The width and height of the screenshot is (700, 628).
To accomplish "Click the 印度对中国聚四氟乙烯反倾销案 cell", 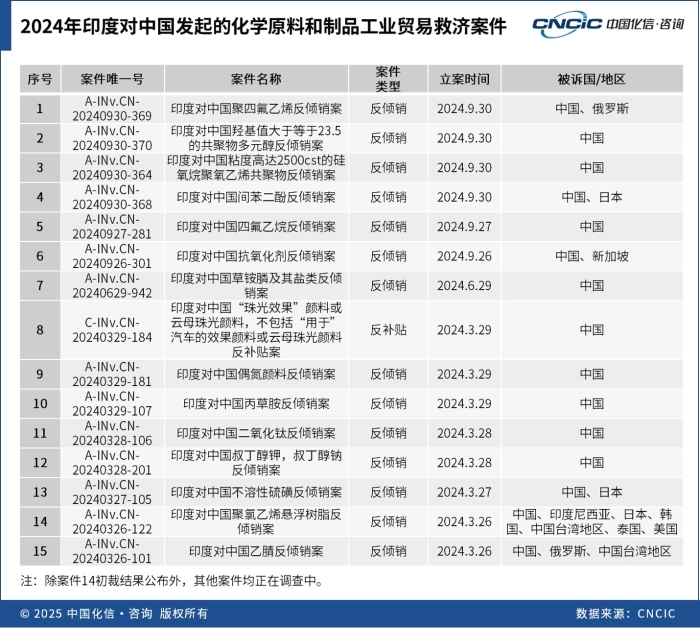I will 256,108.
